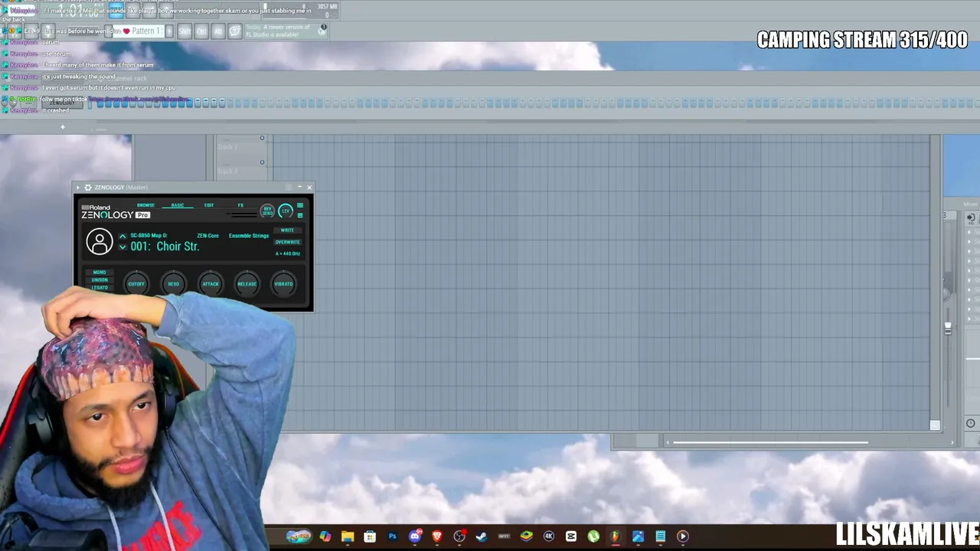Image resolution: width=980 pixels, height=551 pixels.
Task: Open the SC-8850 Map D bank selector
Action: click(149, 236)
